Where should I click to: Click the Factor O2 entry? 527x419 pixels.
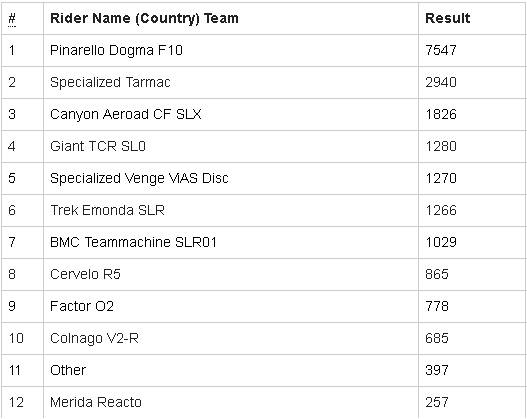82,306
